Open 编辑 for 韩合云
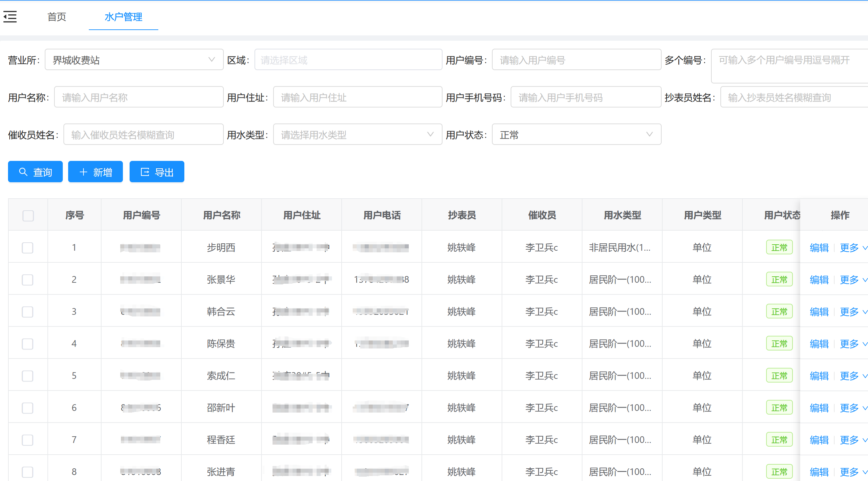Viewport: 868px width, 481px height. pos(819,311)
